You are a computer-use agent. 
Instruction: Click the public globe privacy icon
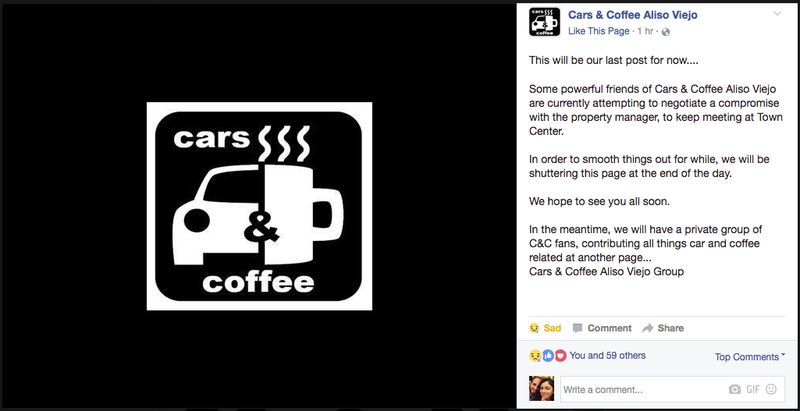665,32
